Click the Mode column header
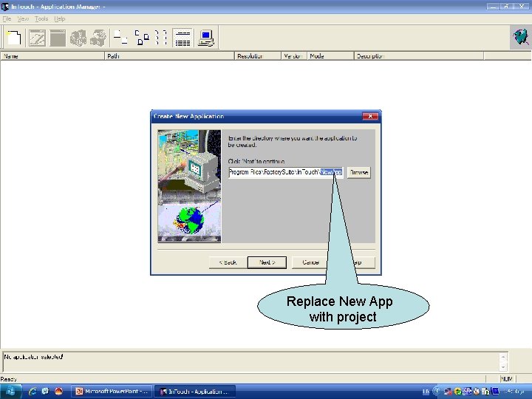 click(x=330, y=56)
